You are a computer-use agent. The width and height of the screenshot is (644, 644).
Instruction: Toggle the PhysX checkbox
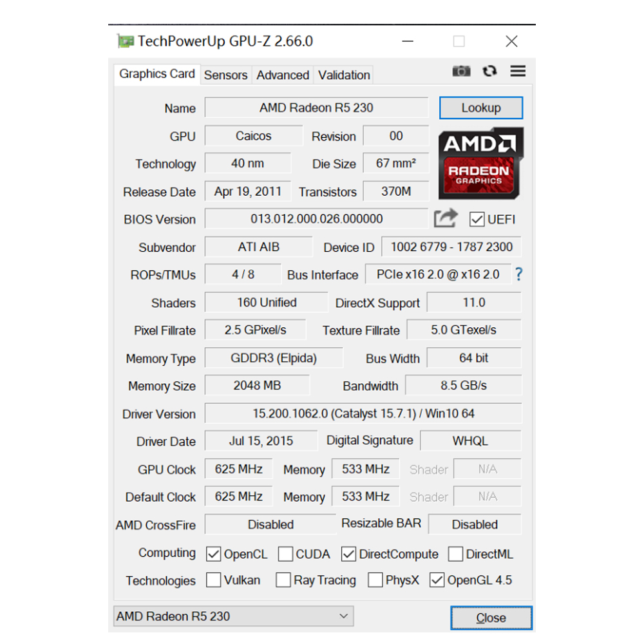tap(375, 580)
